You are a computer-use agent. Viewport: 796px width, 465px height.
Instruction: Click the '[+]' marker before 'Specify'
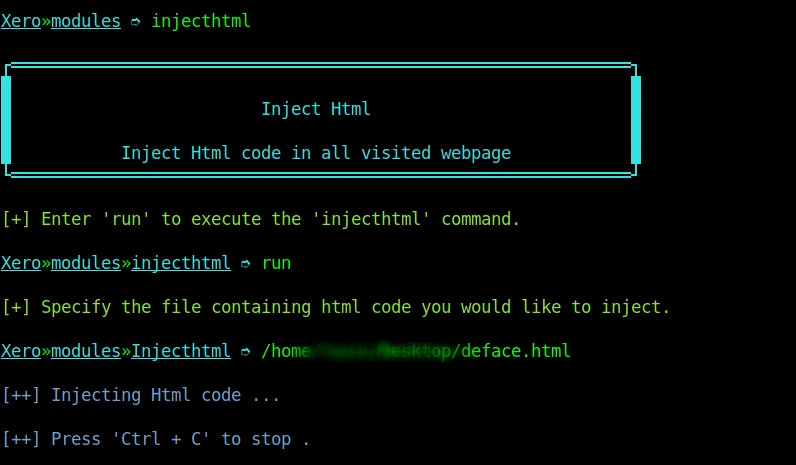coord(16,307)
